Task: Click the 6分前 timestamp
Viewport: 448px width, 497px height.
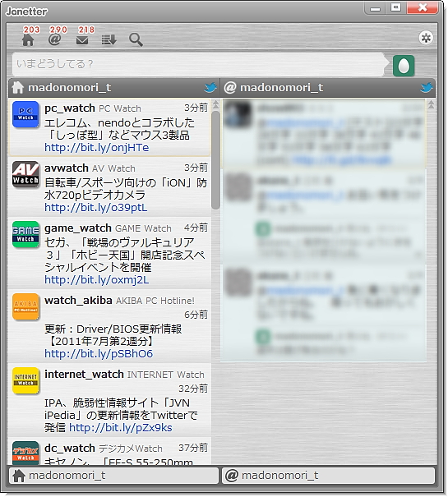Action: pos(196,315)
